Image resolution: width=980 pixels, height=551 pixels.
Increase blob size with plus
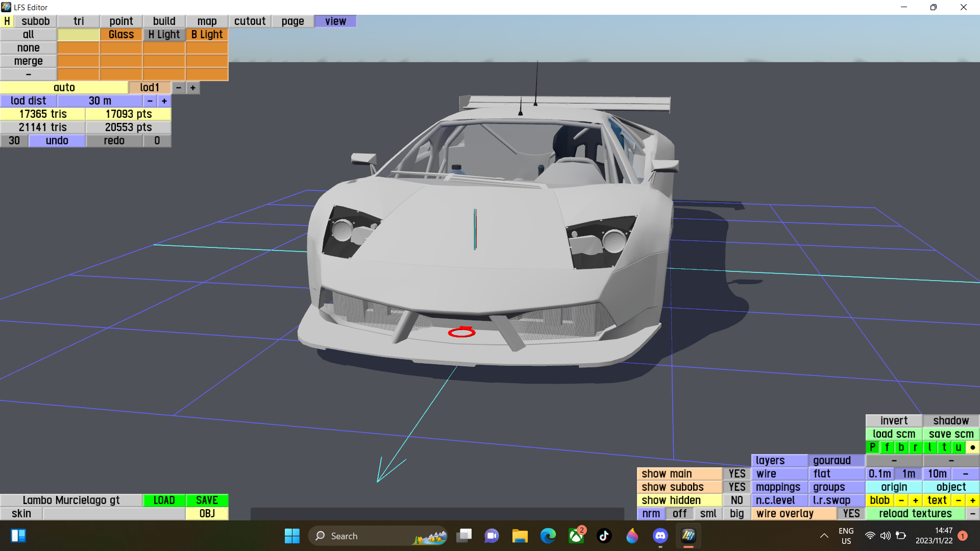pyautogui.click(x=916, y=500)
